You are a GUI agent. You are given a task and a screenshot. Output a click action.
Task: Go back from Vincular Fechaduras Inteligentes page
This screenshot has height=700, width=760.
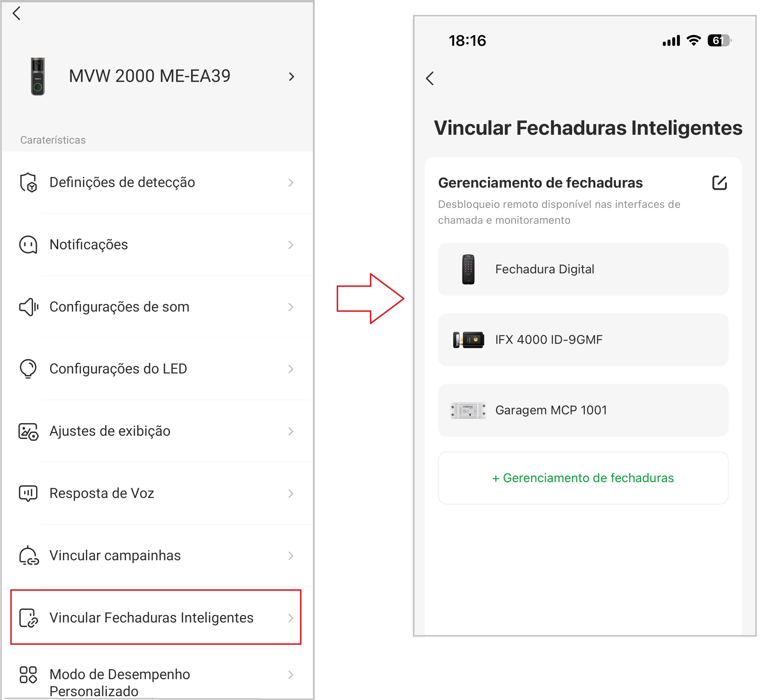point(430,78)
